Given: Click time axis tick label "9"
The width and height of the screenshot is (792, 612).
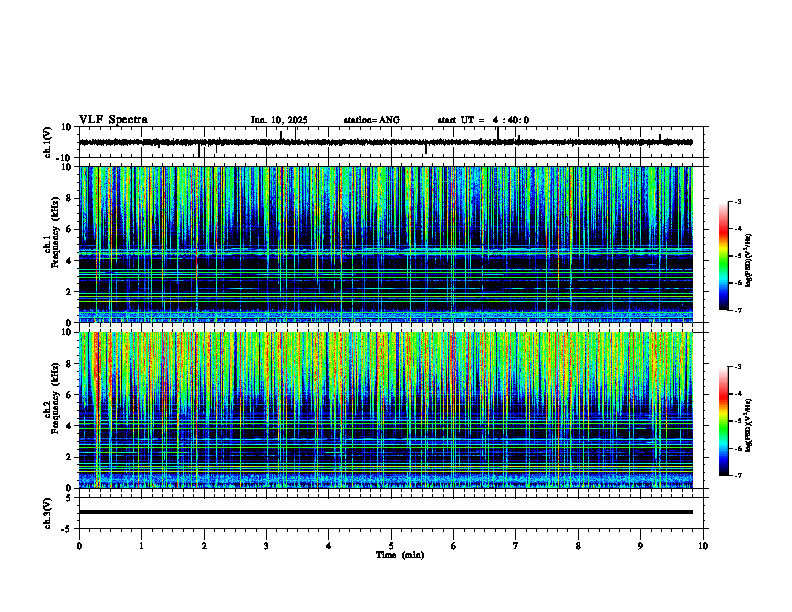Looking at the screenshot, I should 640,546.
